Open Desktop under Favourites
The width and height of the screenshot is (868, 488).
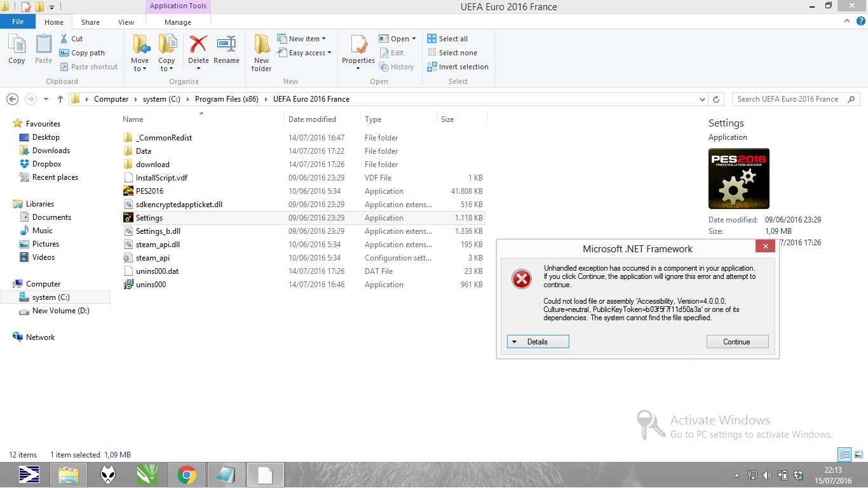pos(46,137)
